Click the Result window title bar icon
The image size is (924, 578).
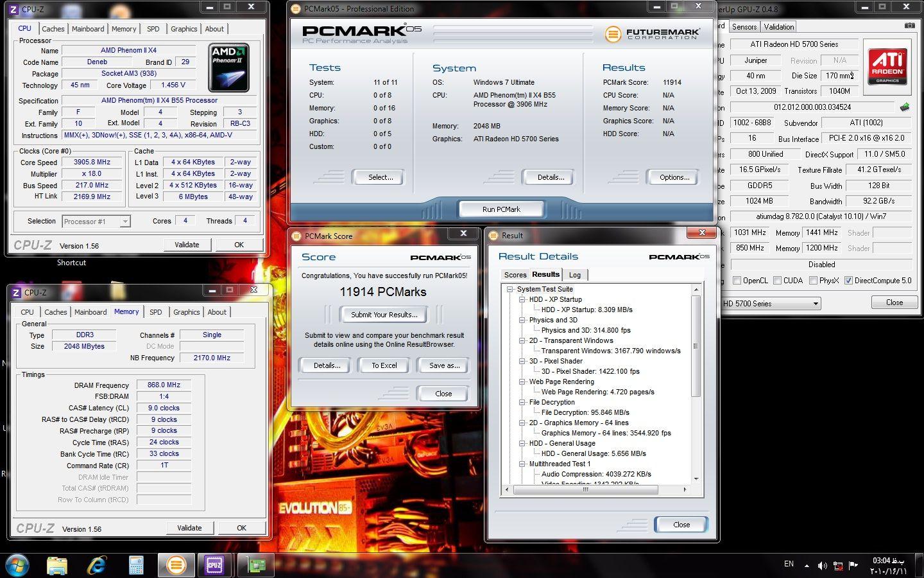coord(493,235)
